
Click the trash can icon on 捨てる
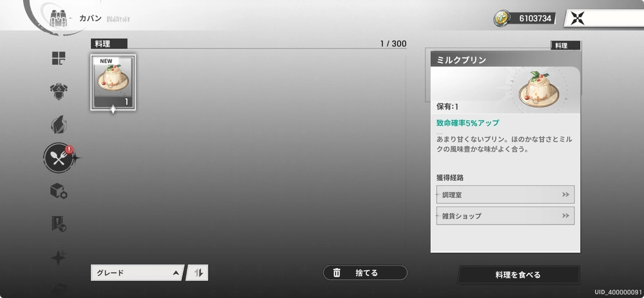tap(336, 273)
